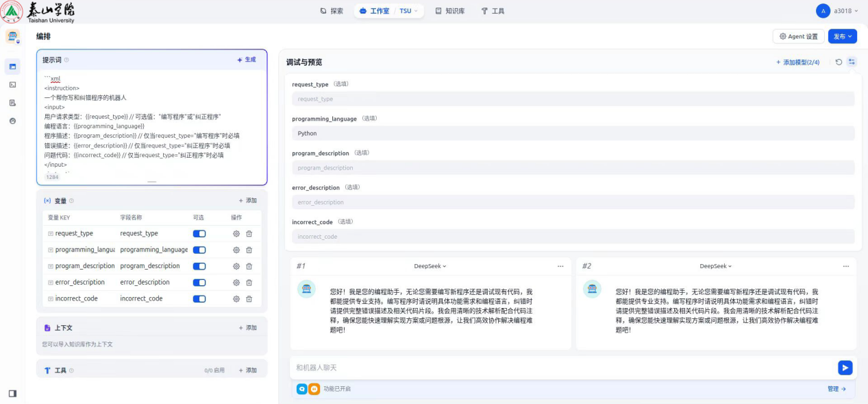Delete the incorrect_code variable
Image resolution: width=868 pixels, height=404 pixels.
(249, 299)
